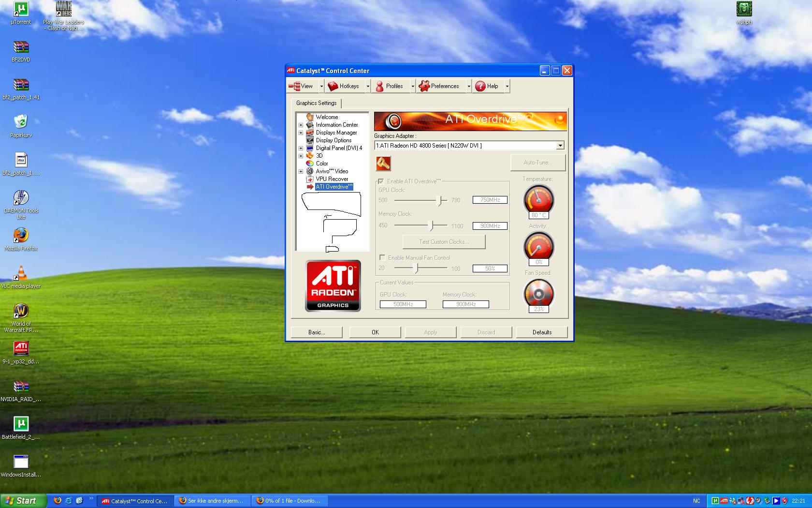Click the Help toolbar button

coord(488,86)
